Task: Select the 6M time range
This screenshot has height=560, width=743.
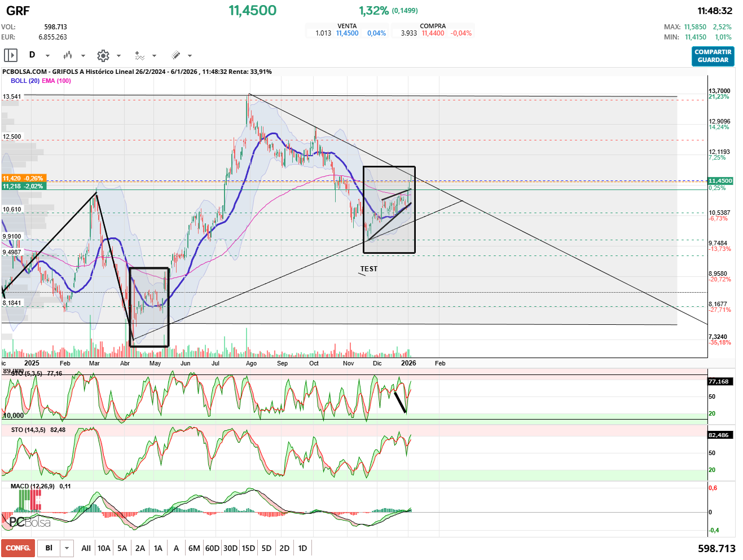Action: pos(194,548)
